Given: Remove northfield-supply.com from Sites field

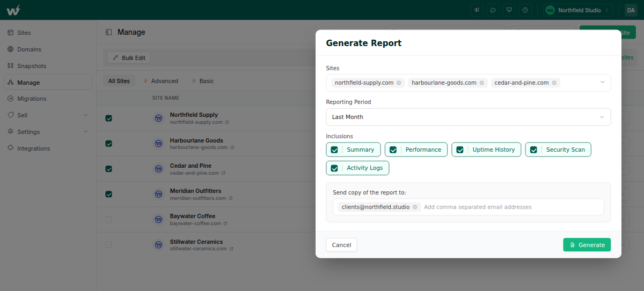Looking at the screenshot, I should pyautogui.click(x=399, y=83).
